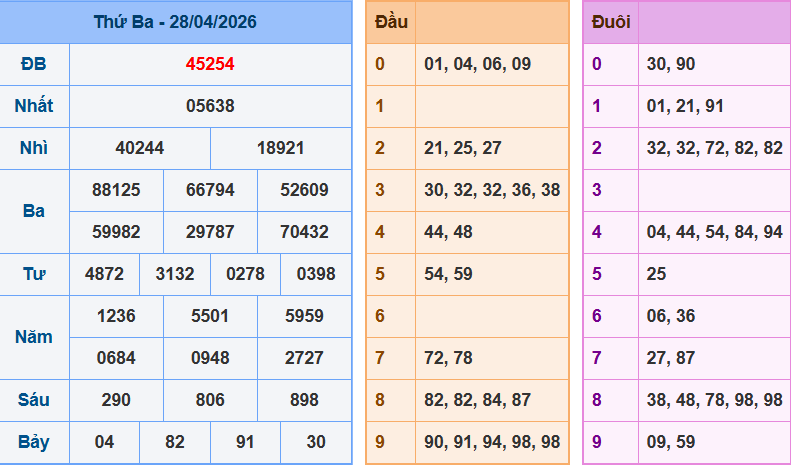Select fourth prize number 4872
This screenshot has width=791, height=465.
coord(104,274)
